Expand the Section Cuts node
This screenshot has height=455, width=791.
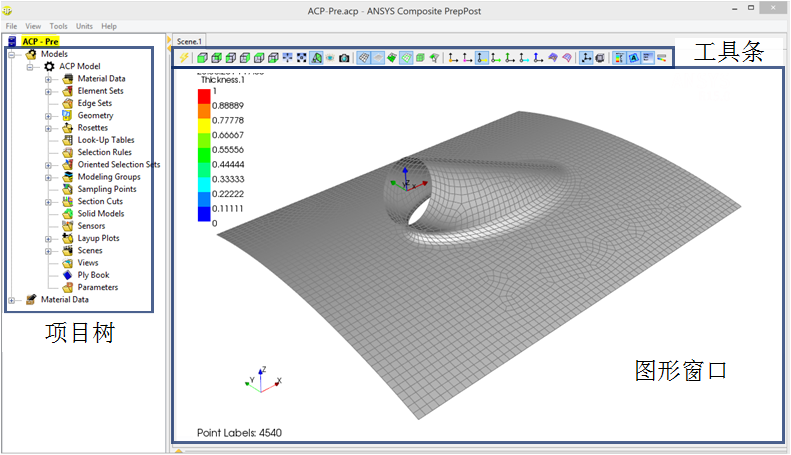pos(48,202)
